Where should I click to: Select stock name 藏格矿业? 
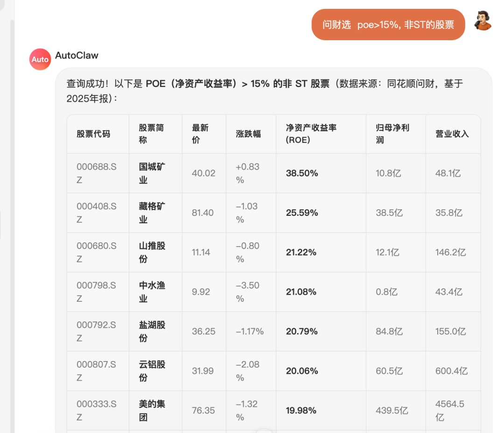coord(152,213)
